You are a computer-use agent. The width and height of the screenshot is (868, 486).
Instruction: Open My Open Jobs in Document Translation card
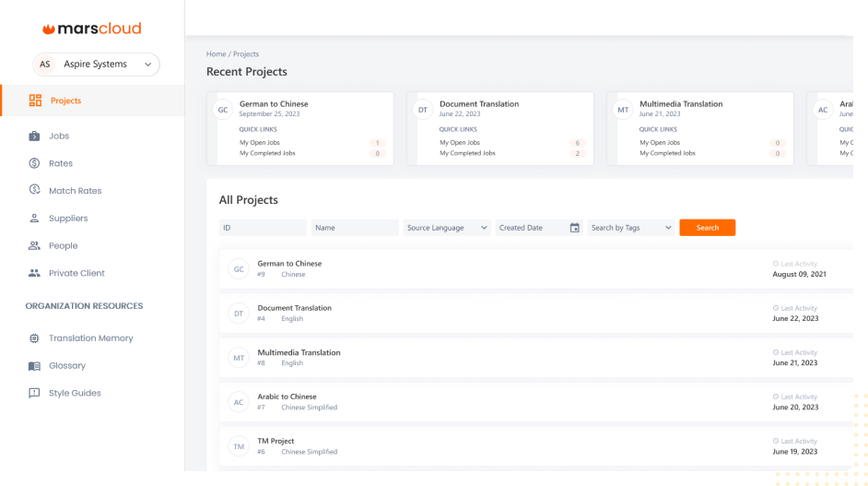(x=460, y=143)
